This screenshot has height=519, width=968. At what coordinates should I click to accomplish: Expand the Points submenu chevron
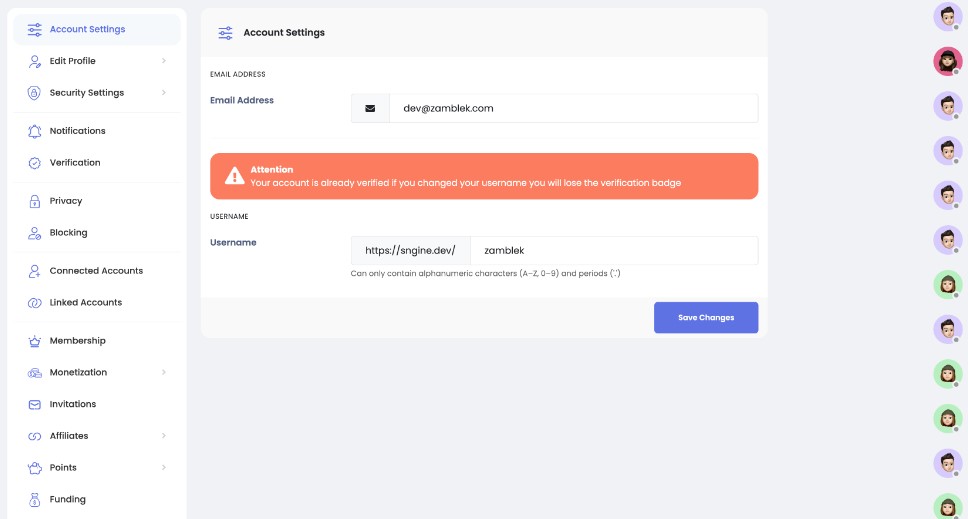[x=164, y=468]
